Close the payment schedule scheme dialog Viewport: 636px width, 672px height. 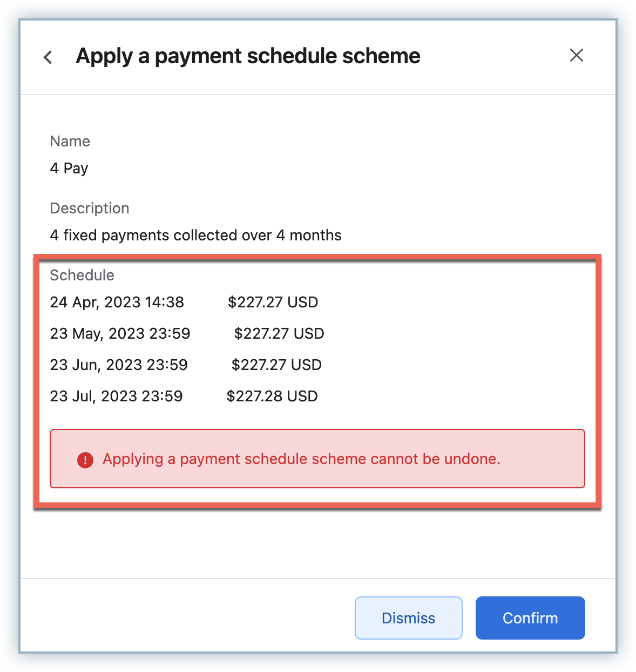tap(577, 55)
